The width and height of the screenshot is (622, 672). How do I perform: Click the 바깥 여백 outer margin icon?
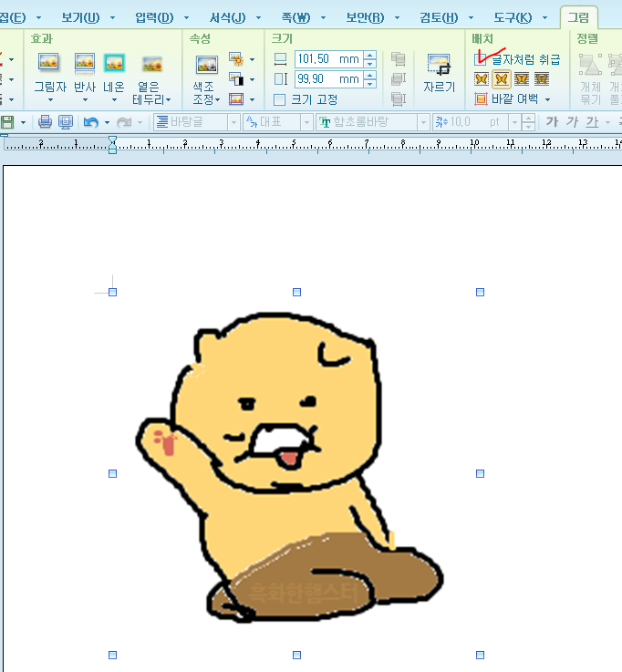tap(481, 99)
